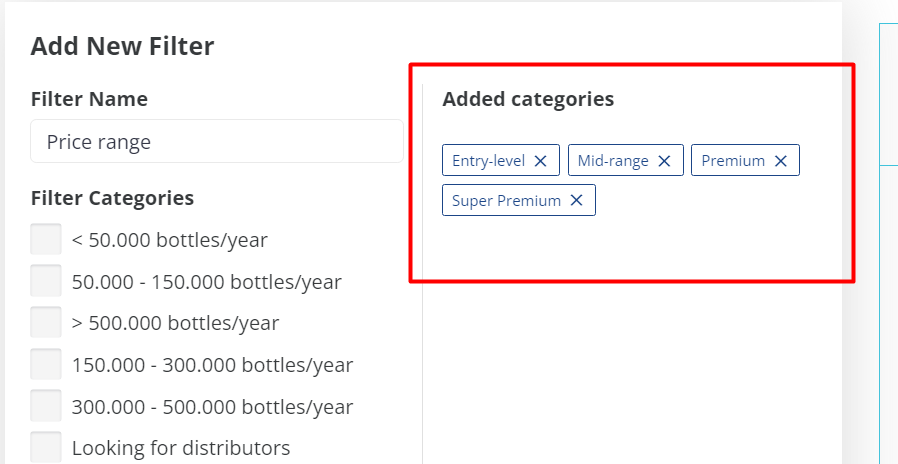Click the Premium tag label text

pos(733,161)
